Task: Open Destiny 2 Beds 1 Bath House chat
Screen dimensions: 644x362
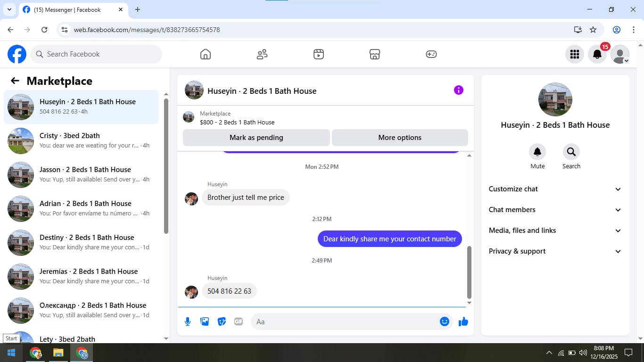Action: coord(82,243)
